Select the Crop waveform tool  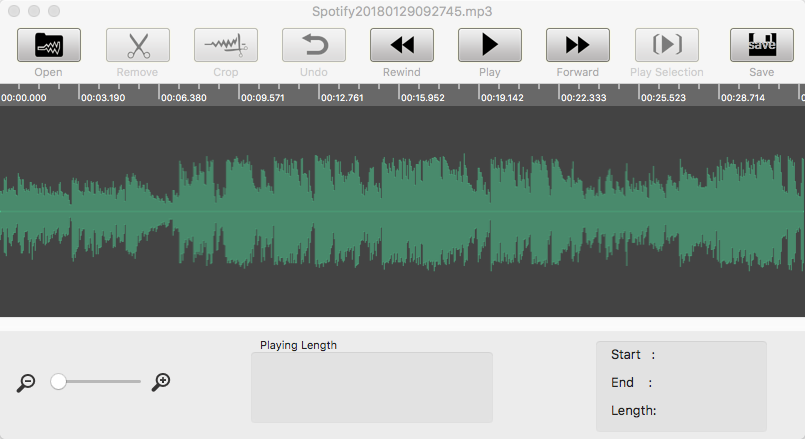(x=225, y=45)
